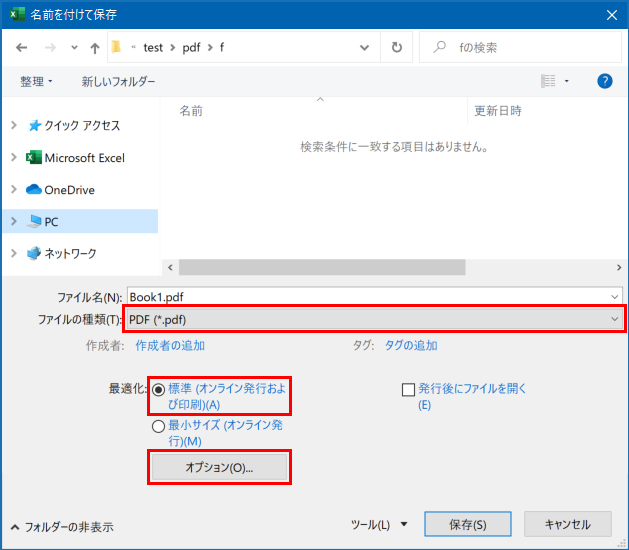Viewport: 629px width, 550px height.
Task: Click the オプション button
Action: [219, 467]
